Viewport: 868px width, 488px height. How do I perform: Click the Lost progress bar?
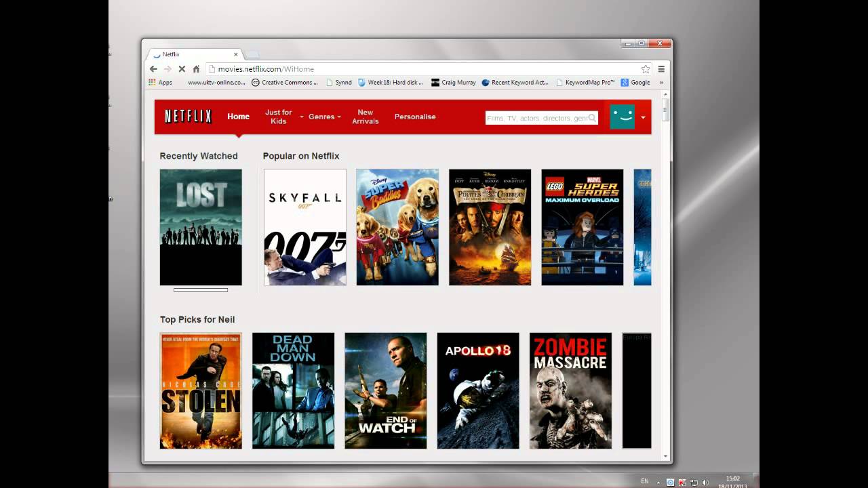pyautogui.click(x=201, y=290)
